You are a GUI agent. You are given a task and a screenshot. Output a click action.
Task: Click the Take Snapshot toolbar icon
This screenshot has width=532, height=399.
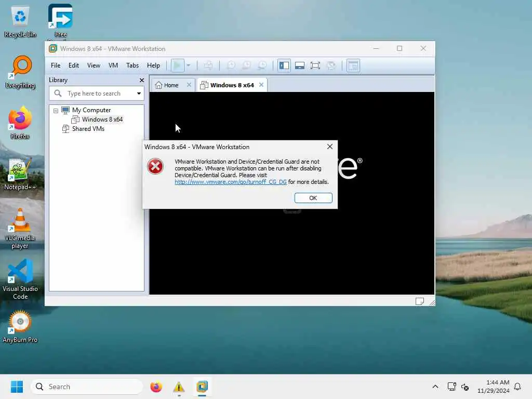pos(231,65)
